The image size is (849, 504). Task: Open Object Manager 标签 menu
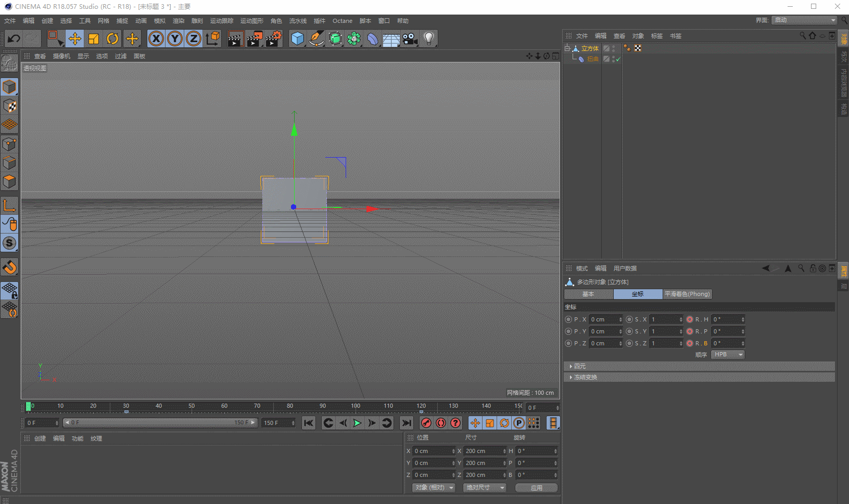click(657, 36)
